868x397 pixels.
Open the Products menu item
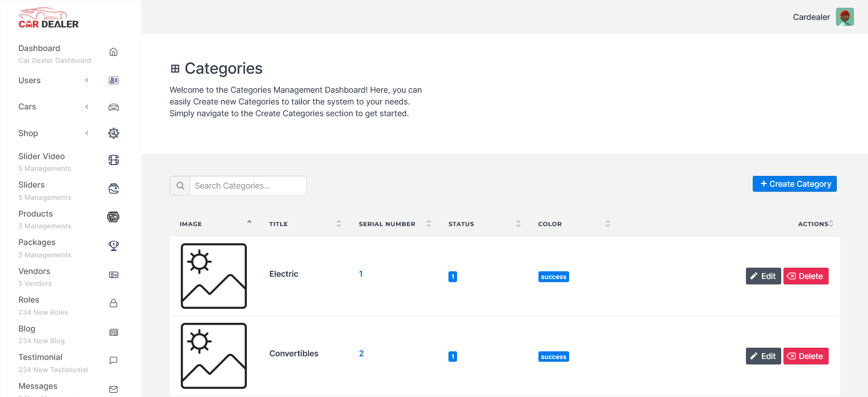[36, 214]
